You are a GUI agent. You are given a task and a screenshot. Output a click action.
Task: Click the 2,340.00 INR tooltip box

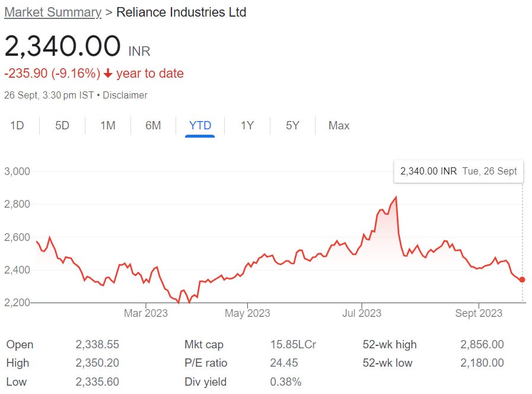(x=458, y=171)
